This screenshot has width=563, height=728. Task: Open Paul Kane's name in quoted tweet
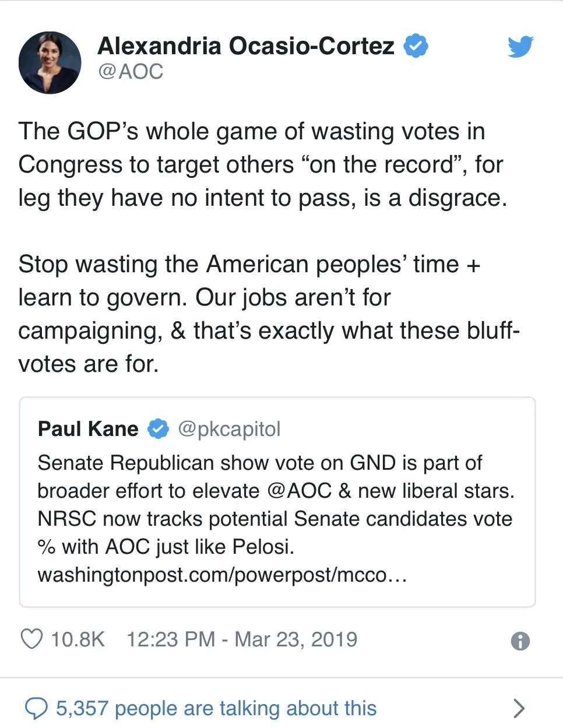coord(88,429)
